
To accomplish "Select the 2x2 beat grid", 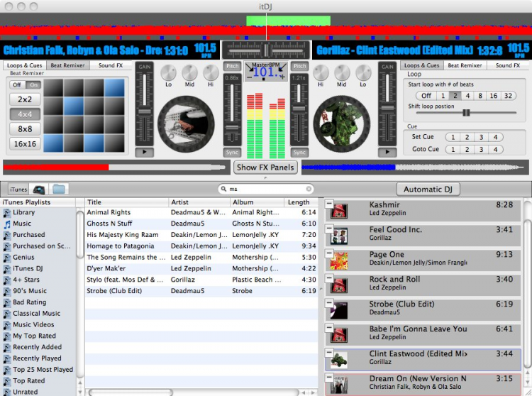I will pos(25,99).
